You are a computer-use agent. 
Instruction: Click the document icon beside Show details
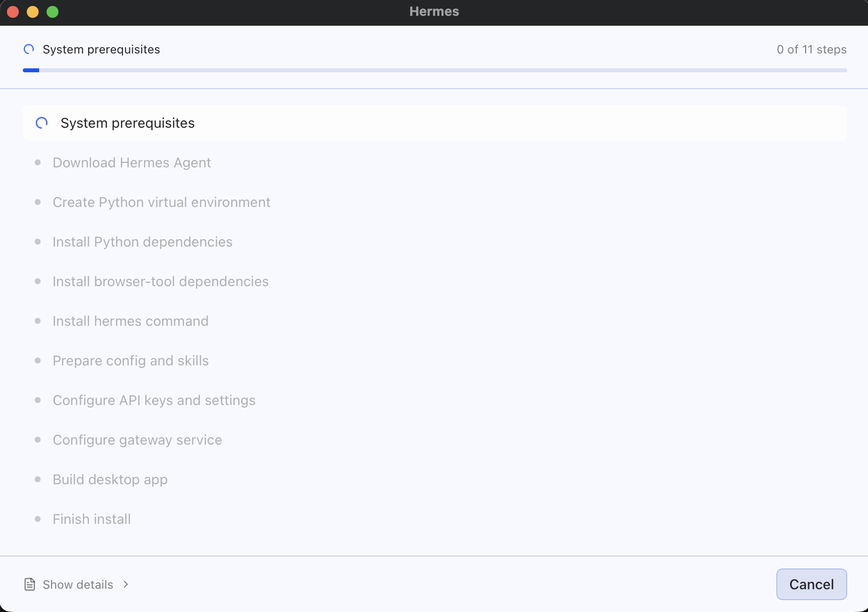(x=30, y=584)
